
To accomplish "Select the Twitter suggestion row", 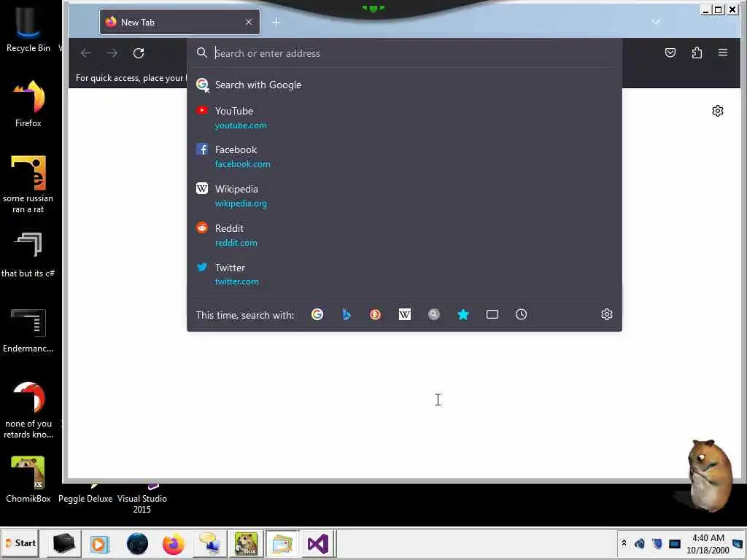I will pyautogui.click(x=404, y=274).
